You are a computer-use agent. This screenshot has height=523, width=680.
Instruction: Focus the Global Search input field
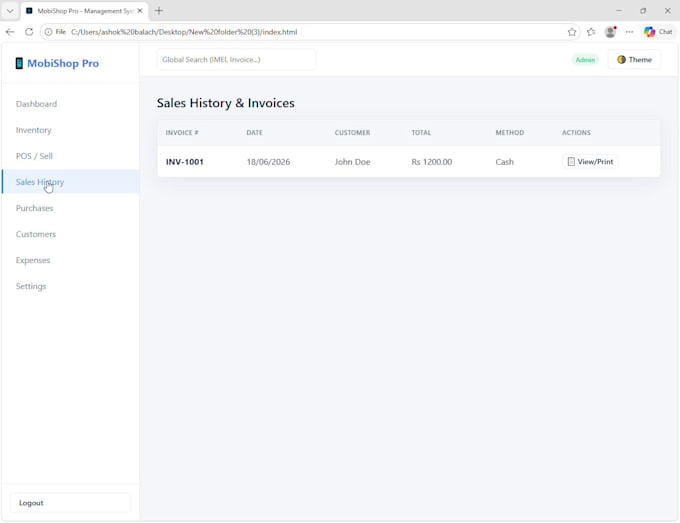point(236,60)
